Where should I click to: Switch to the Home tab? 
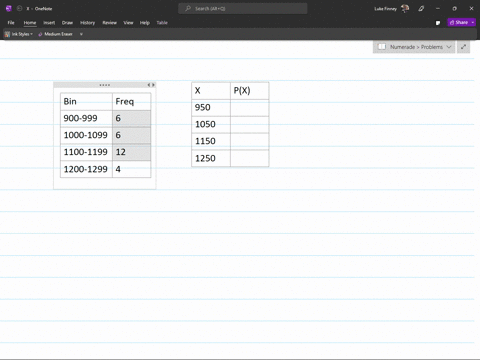pos(30,23)
